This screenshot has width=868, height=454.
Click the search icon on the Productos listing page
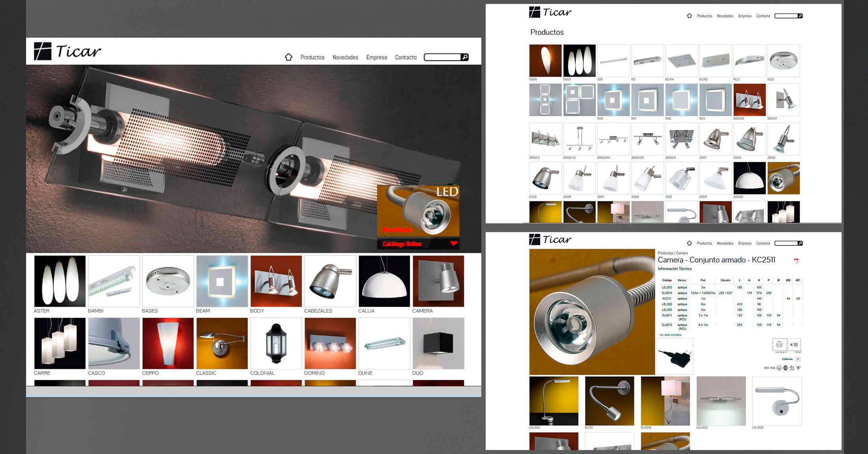pyautogui.click(x=800, y=16)
